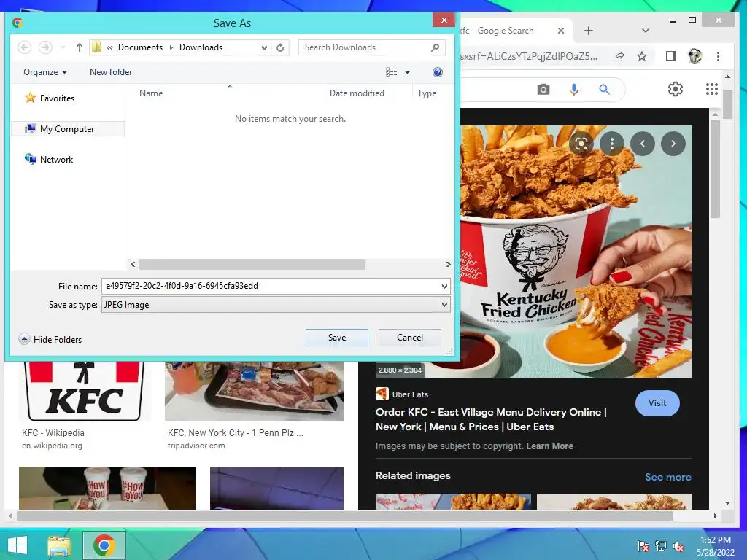
Task: Open Google quick settings gear
Action: click(675, 89)
